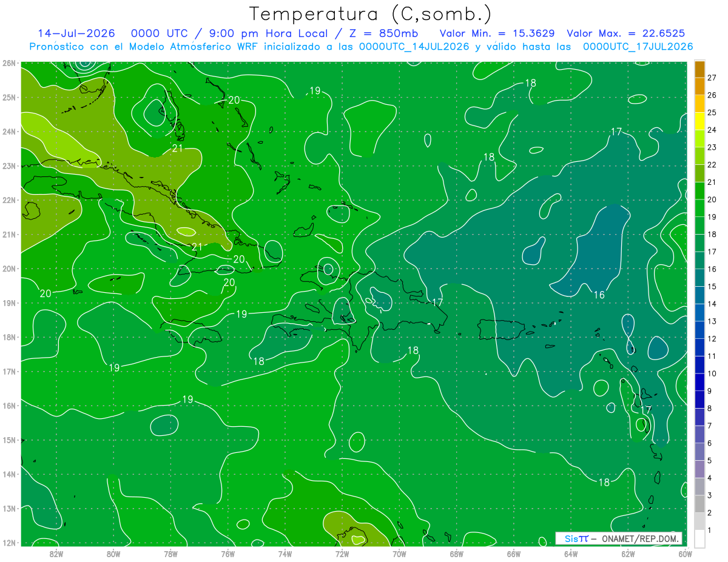The height and width of the screenshot is (562, 728).
Task: Click the '26N' latitude axis label
Action: [9, 63]
